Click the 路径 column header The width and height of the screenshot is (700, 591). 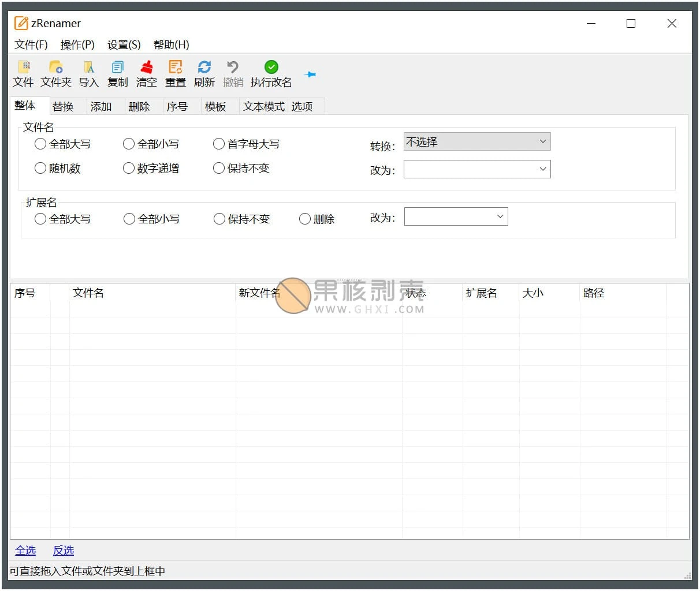pyautogui.click(x=623, y=293)
